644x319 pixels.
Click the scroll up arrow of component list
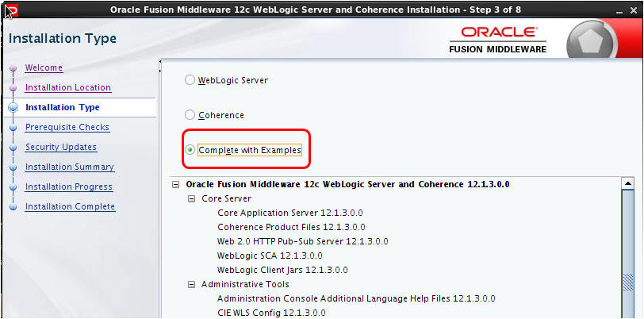627,183
